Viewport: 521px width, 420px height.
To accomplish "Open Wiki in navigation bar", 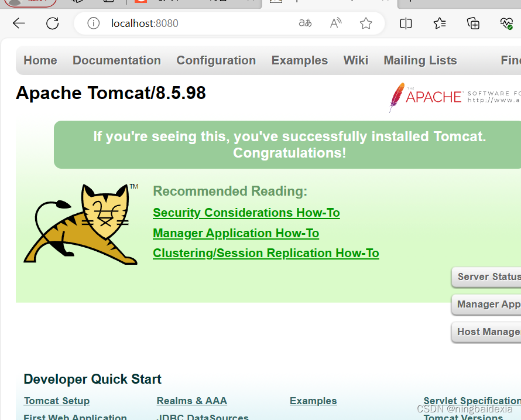I will tap(355, 60).
